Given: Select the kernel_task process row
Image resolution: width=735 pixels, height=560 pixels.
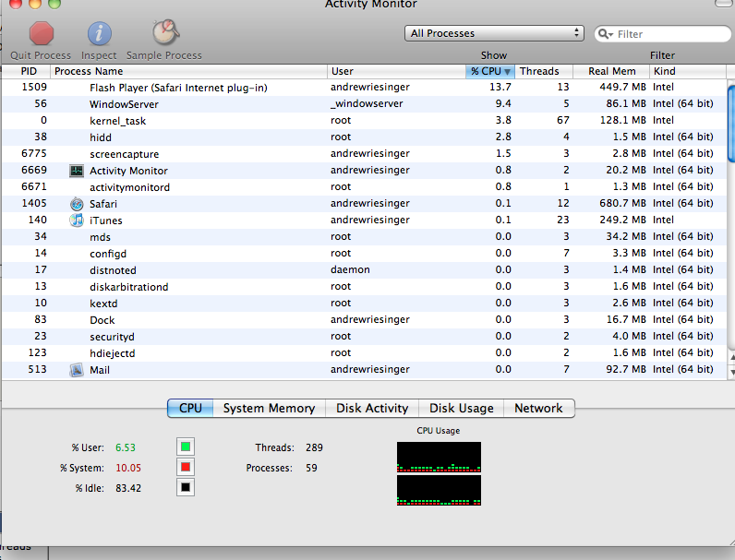Looking at the screenshot, I should [365, 121].
